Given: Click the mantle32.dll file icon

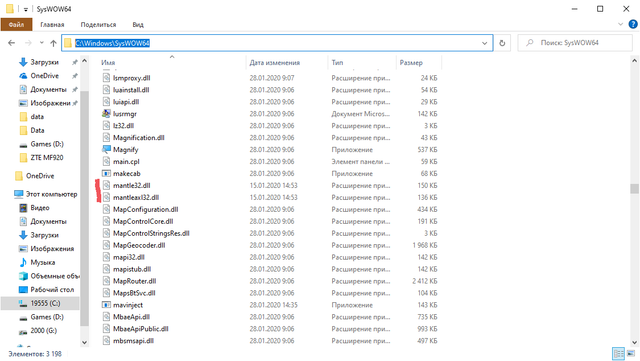Looking at the screenshot, I should click(106, 185).
